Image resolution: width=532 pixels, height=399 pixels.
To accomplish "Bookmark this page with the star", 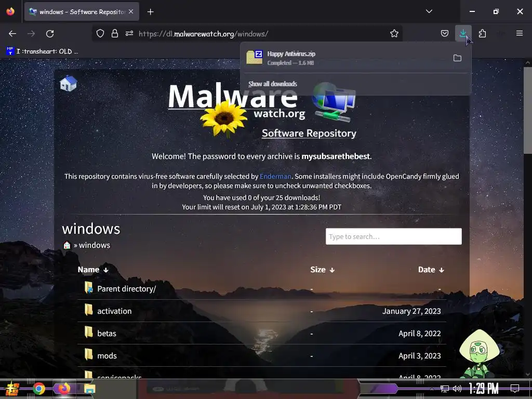I will click(x=394, y=33).
